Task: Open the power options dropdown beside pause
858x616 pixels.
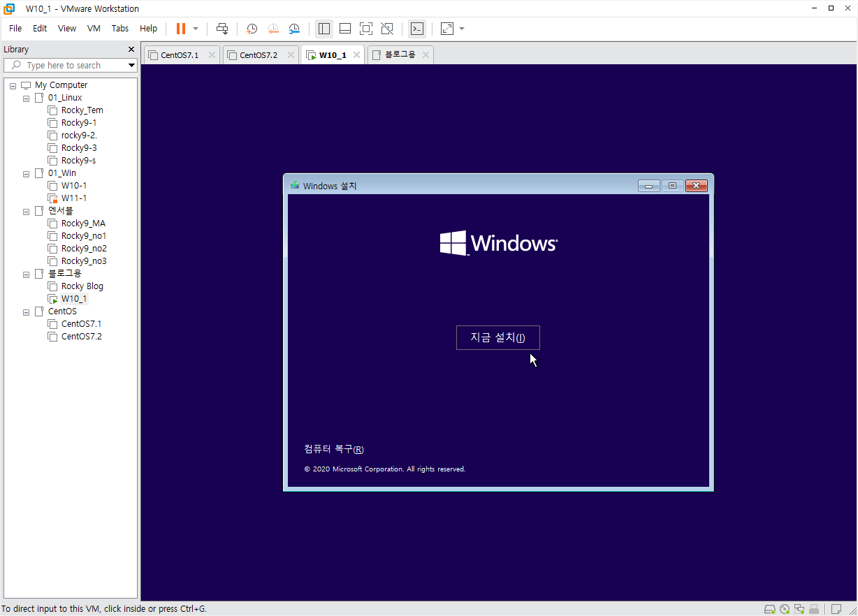Action: coord(196,29)
